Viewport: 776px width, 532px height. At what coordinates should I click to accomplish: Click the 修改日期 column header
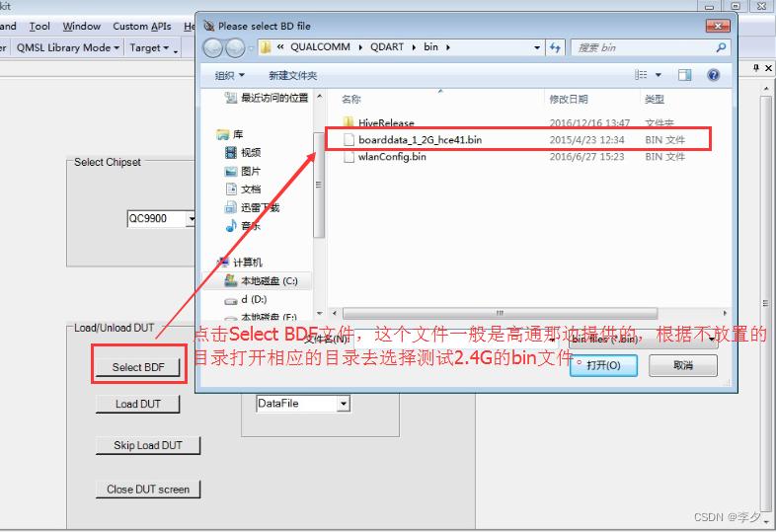pos(569,99)
